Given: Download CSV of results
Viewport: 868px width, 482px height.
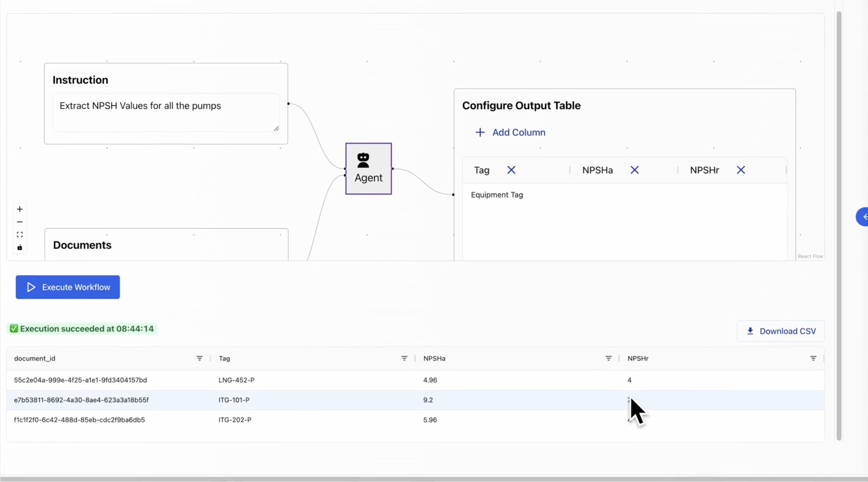Looking at the screenshot, I should 780,331.
